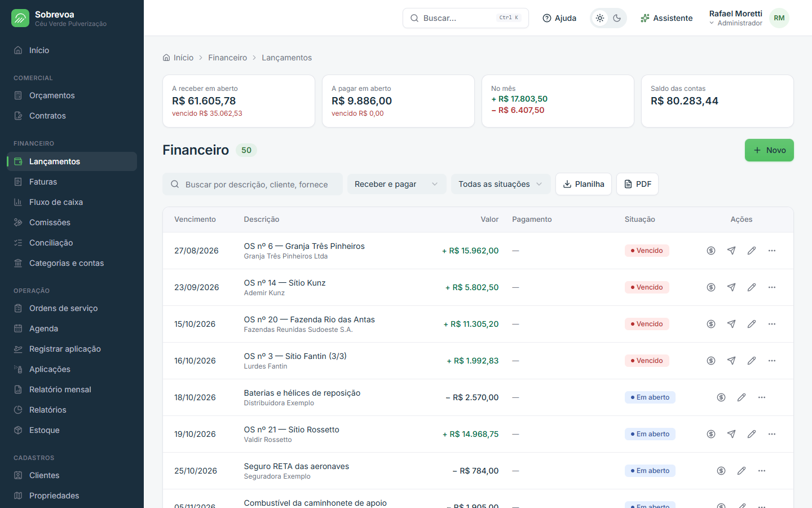Screen dimensions: 812x508
Task: Switch to dark theme
Action: [x=617, y=18]
